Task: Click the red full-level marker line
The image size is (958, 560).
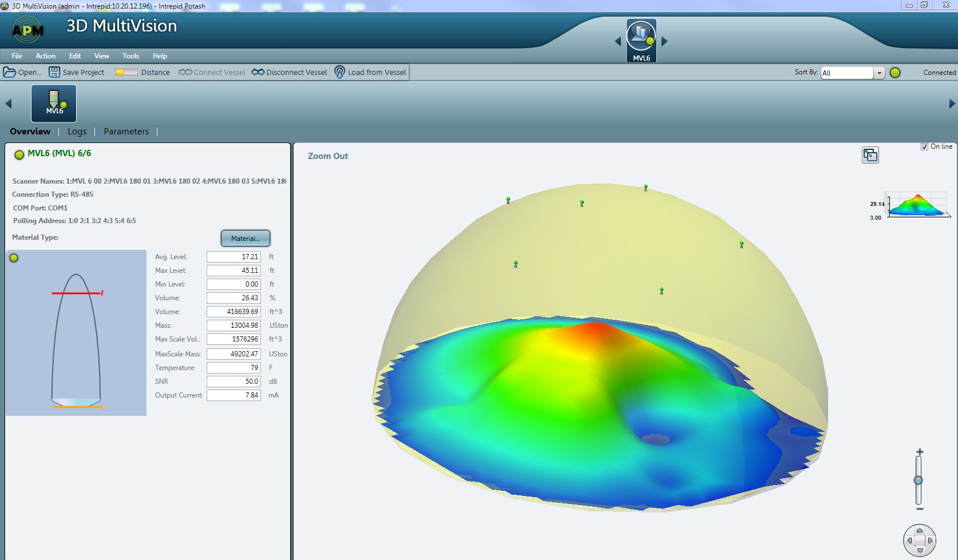Action: 76,293
